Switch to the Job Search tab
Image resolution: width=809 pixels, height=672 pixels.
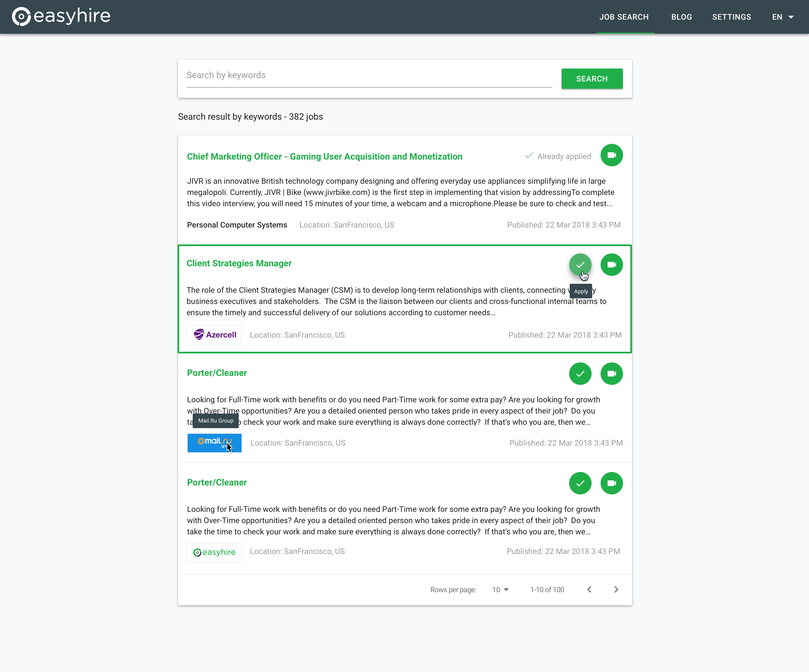pyautogui.click(x=624, y=17)
